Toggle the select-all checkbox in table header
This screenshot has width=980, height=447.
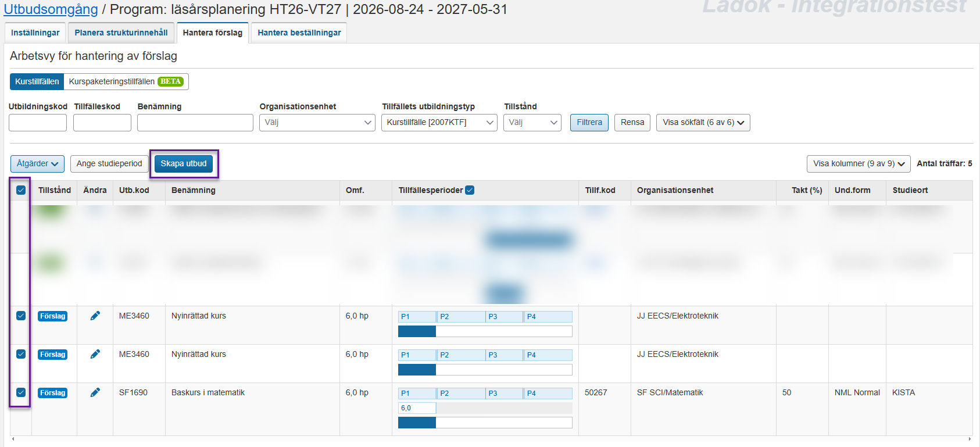21,190
